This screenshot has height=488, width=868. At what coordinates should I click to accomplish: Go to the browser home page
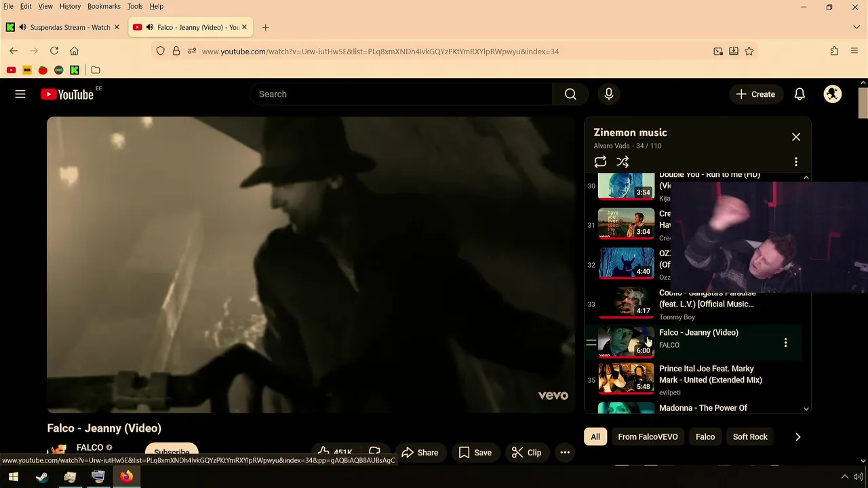coord(75,51)
